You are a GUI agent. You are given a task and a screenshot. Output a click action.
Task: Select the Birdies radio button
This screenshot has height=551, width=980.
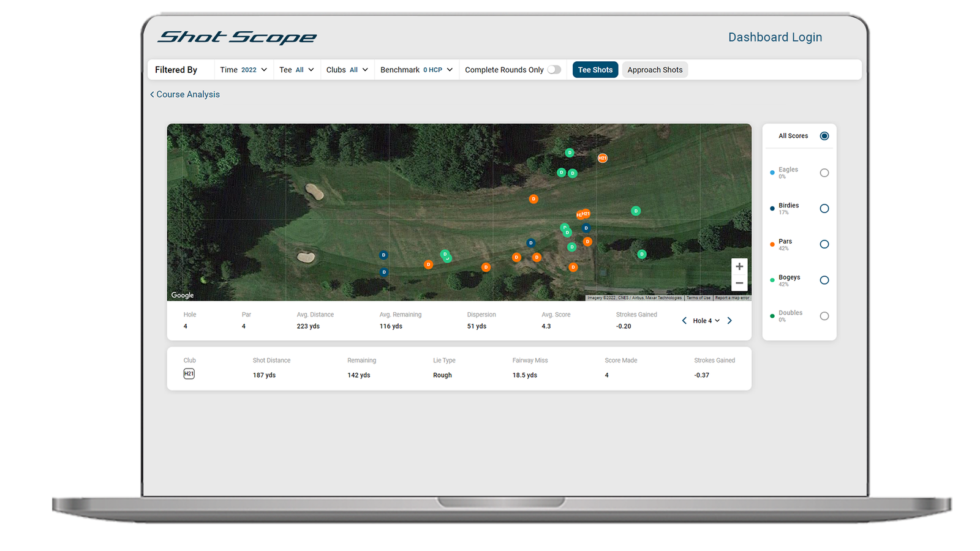tap(825, 208)
